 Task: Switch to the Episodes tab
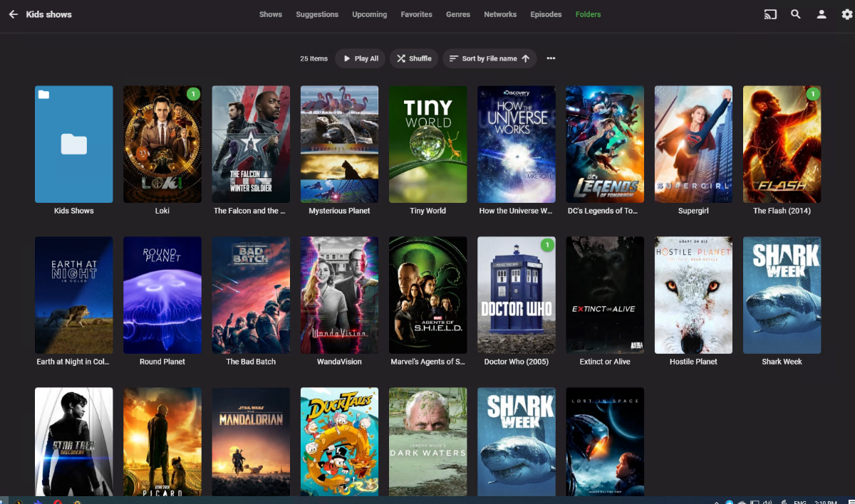tap(546, 14)
